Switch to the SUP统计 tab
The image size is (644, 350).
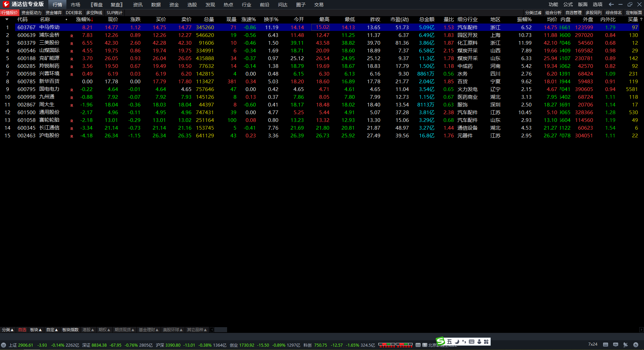(114, 12)
